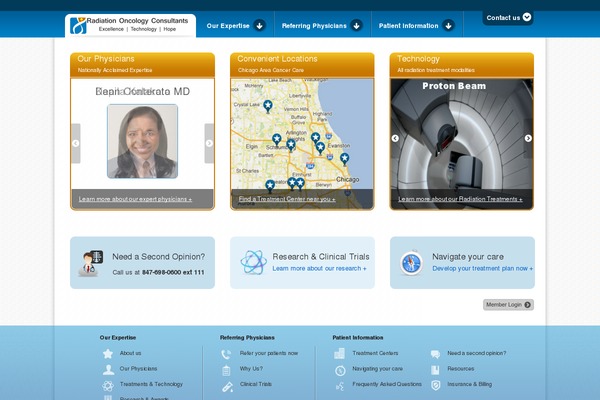Click compass icon beside Navigating your care
Screen dimensions: 600x400
340,370
